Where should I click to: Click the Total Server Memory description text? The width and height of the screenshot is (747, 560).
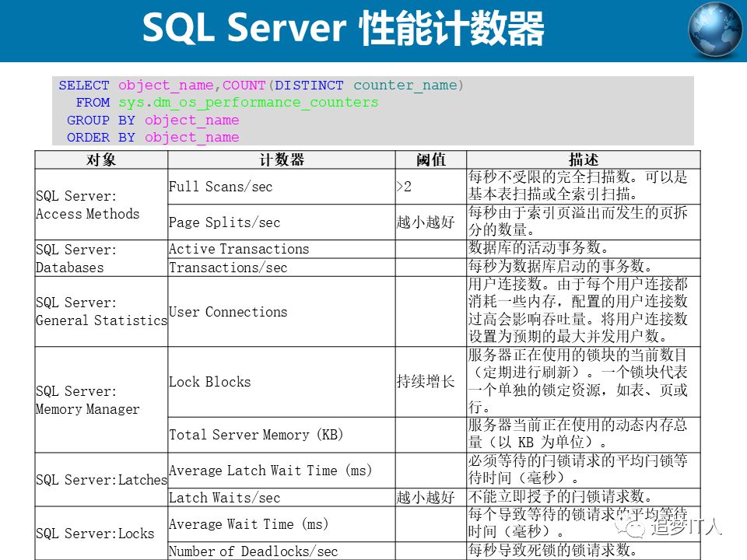(x=578, y=433)
